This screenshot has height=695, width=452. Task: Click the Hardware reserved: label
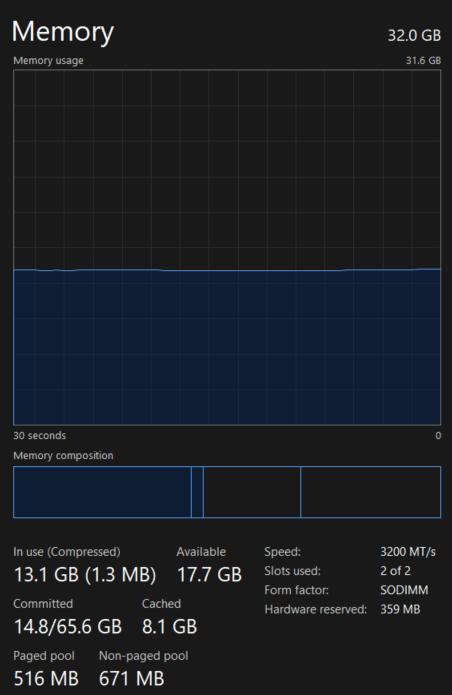coord(316,609)
